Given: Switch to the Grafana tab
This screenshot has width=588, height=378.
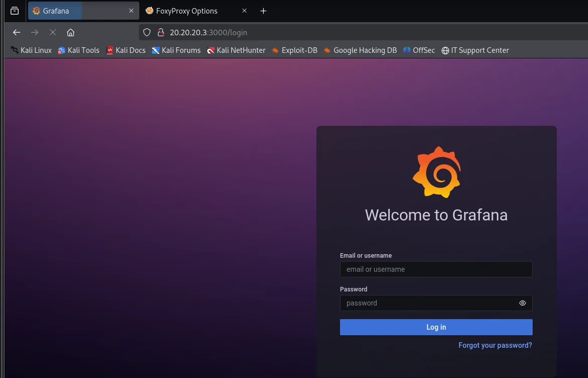Looking at the screenshot, I should [x=83, y=11].
